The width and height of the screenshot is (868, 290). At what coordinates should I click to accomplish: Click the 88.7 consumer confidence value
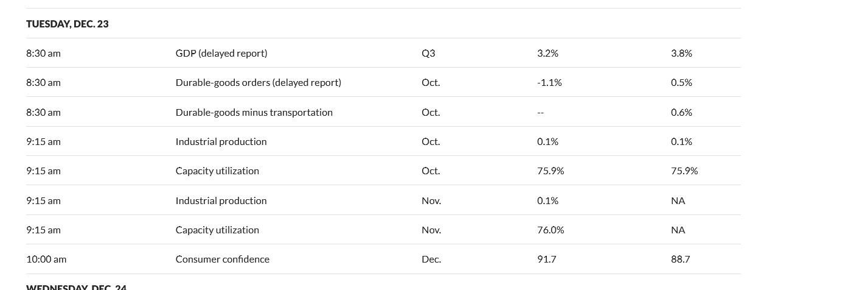680,259
